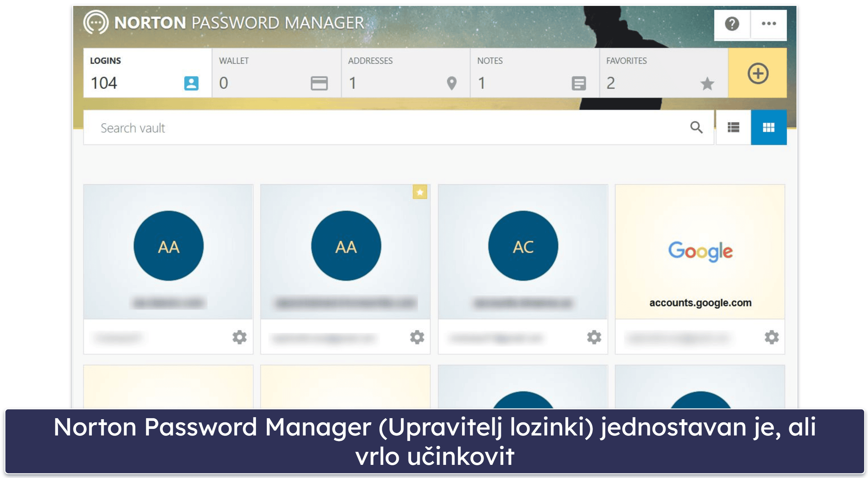Switch to the Logins tab
The image size is (868, 478).
148,73
